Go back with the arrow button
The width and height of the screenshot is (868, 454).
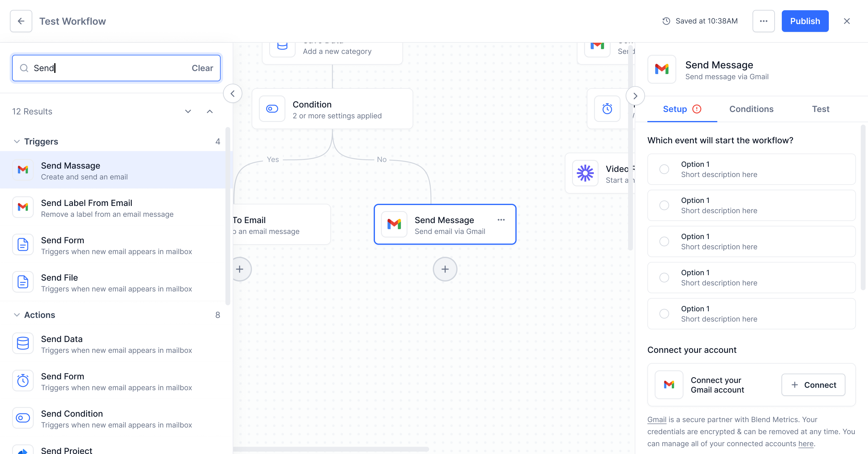pos(21,21)
